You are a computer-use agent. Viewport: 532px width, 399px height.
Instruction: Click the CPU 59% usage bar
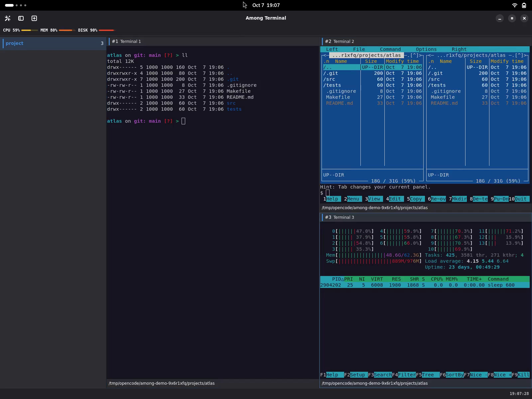[x=30, y=30]
